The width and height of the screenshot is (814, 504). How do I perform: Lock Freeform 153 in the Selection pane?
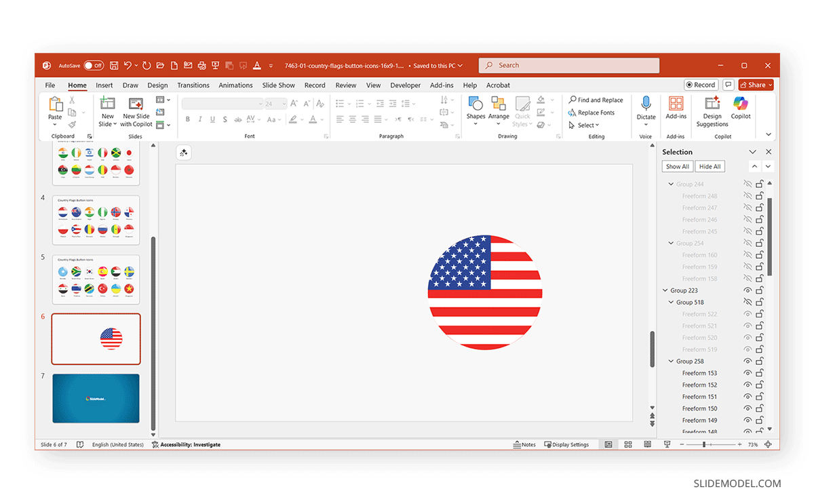(758, 372)
